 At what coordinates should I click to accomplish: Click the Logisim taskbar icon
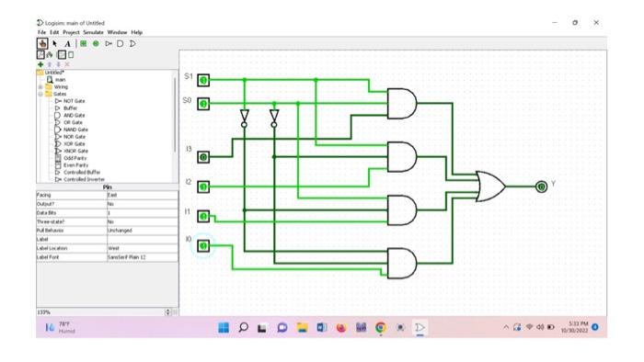pos(420,328)
